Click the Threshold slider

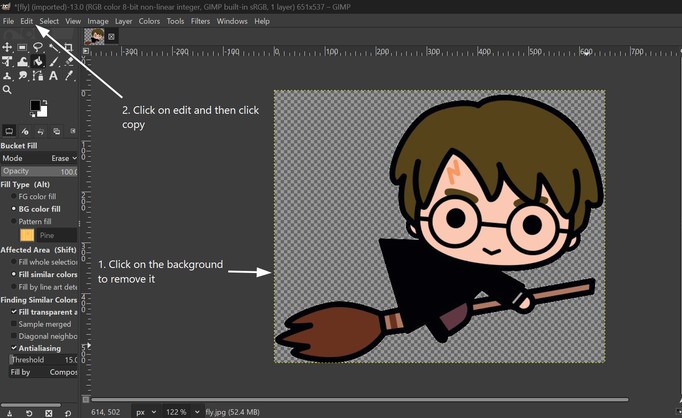(x=43, y=360)
